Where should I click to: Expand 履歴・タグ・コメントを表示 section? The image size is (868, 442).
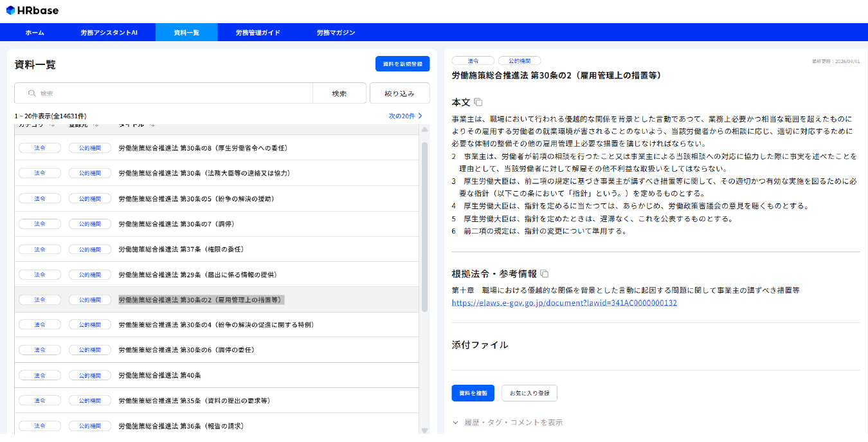508,423
